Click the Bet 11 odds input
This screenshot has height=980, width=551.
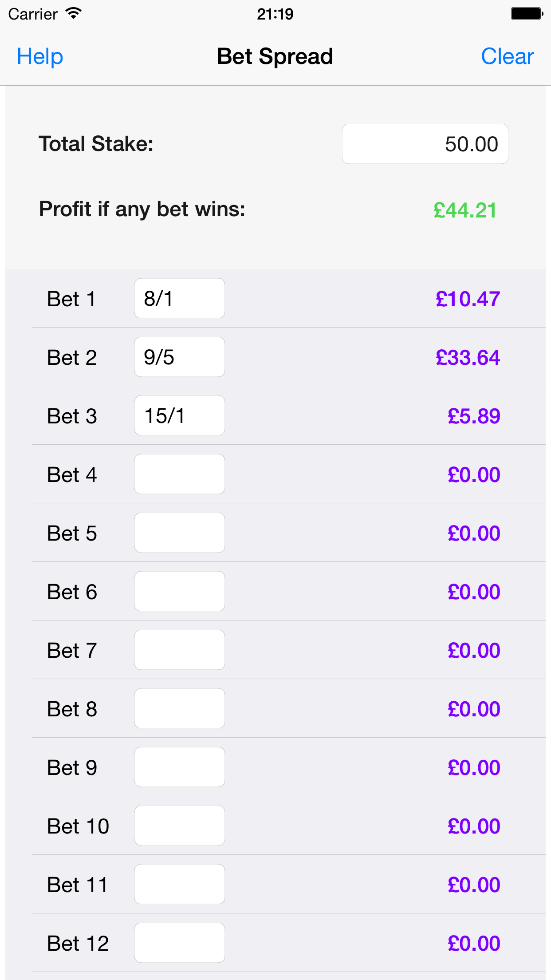click(179, 884)
